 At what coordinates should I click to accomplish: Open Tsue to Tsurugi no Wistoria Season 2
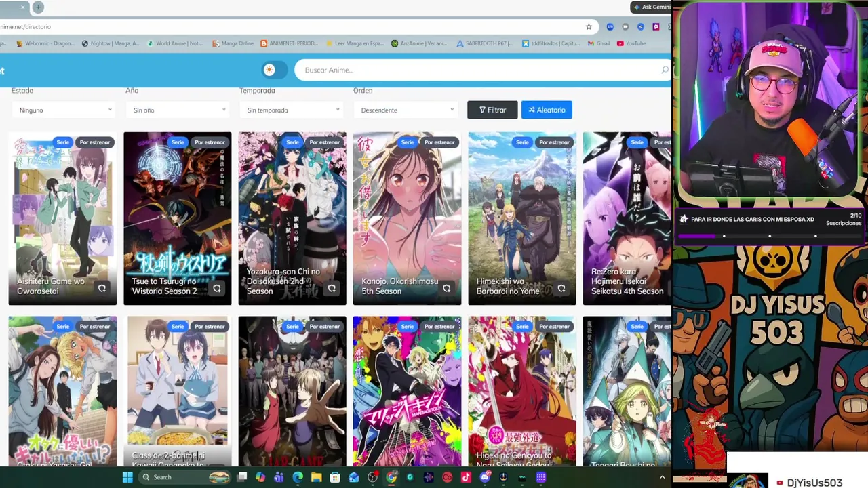(x=177, y=218)
